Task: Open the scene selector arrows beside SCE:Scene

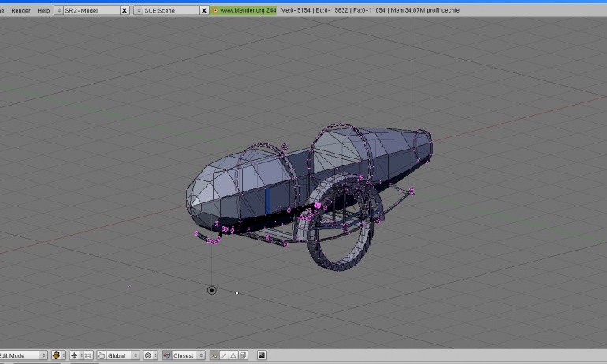Action: click(139, 10)
